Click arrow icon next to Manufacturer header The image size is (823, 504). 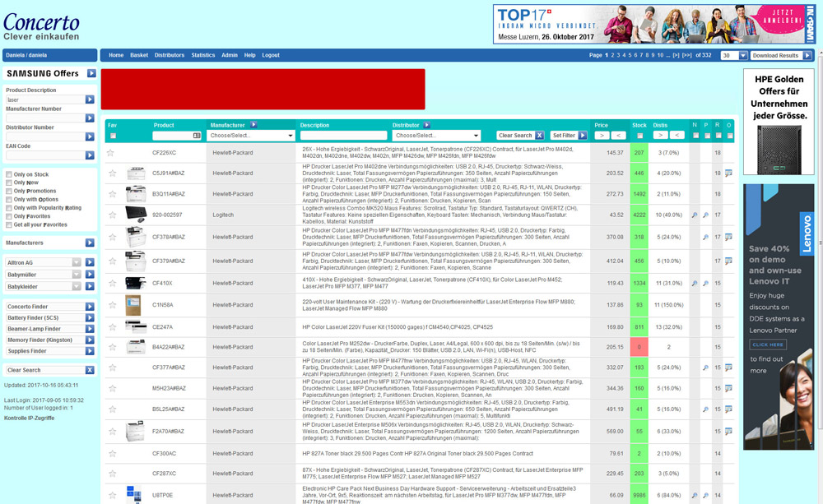coord(253,125)
